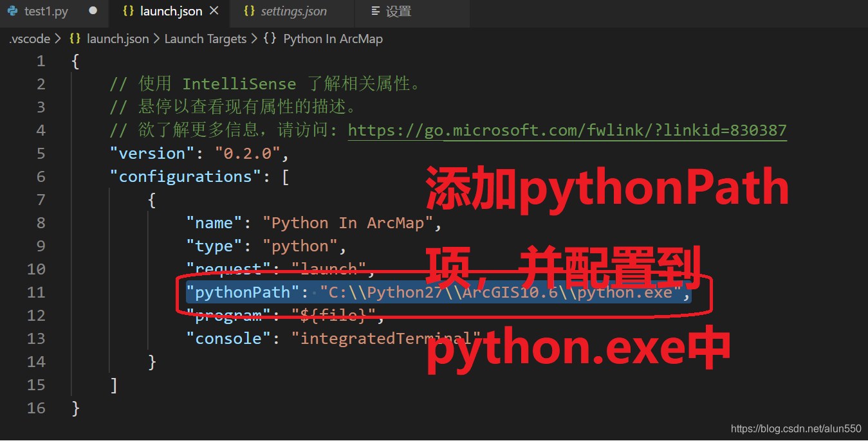
Task: Open launch.json breadcrumb item
Action: [x=118, y=39]
